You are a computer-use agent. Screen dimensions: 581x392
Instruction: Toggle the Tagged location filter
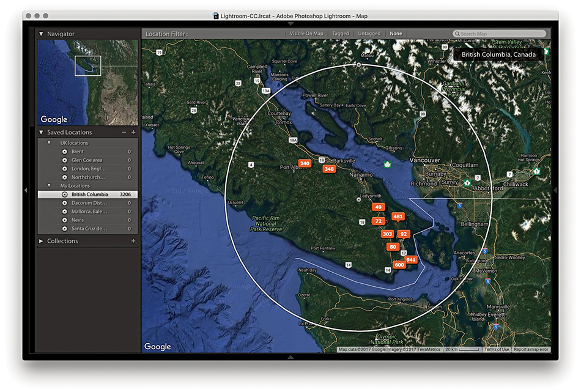[341, 34]
